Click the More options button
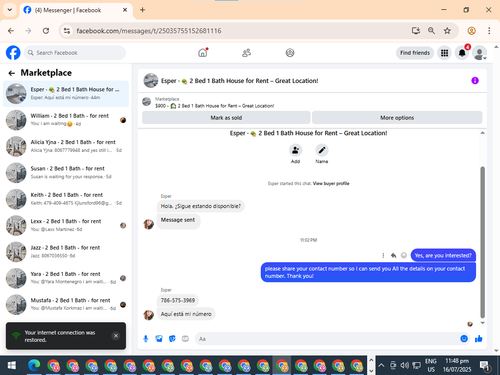The image size is (500, 375). coord(397,118)
